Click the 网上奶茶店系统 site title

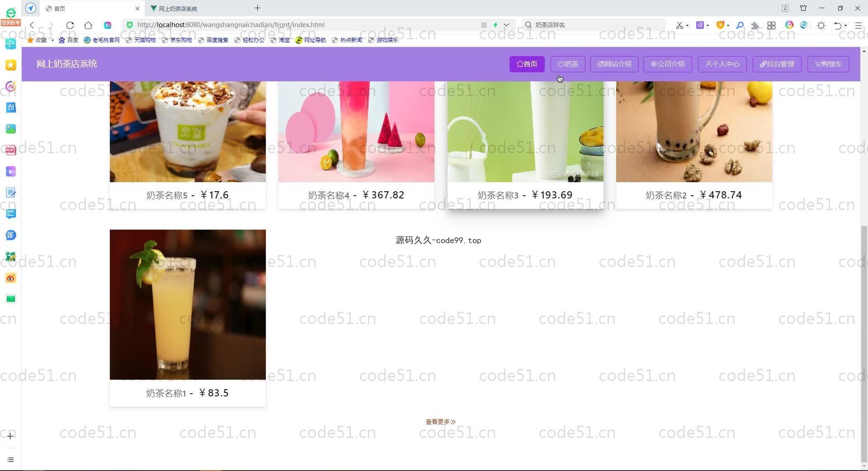67,64
